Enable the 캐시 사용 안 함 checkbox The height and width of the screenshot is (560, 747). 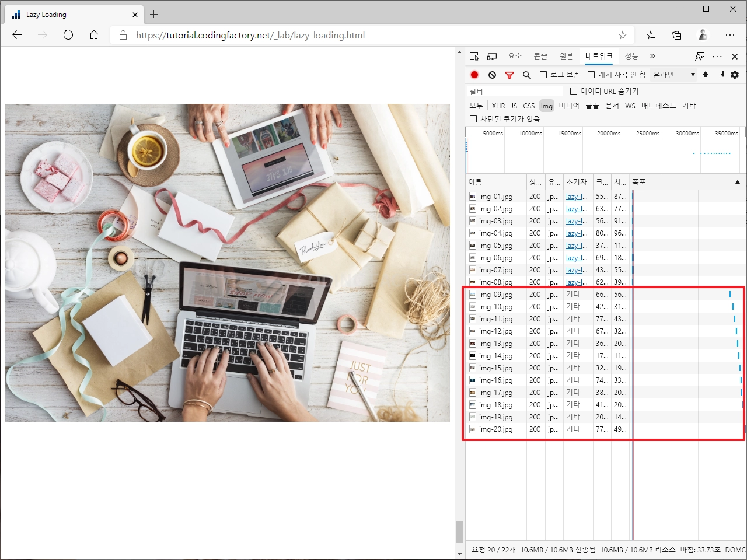tap(591, 75)
